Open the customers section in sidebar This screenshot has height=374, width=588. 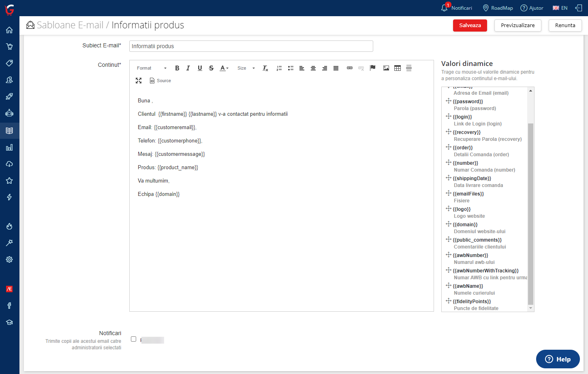point(9,80)
